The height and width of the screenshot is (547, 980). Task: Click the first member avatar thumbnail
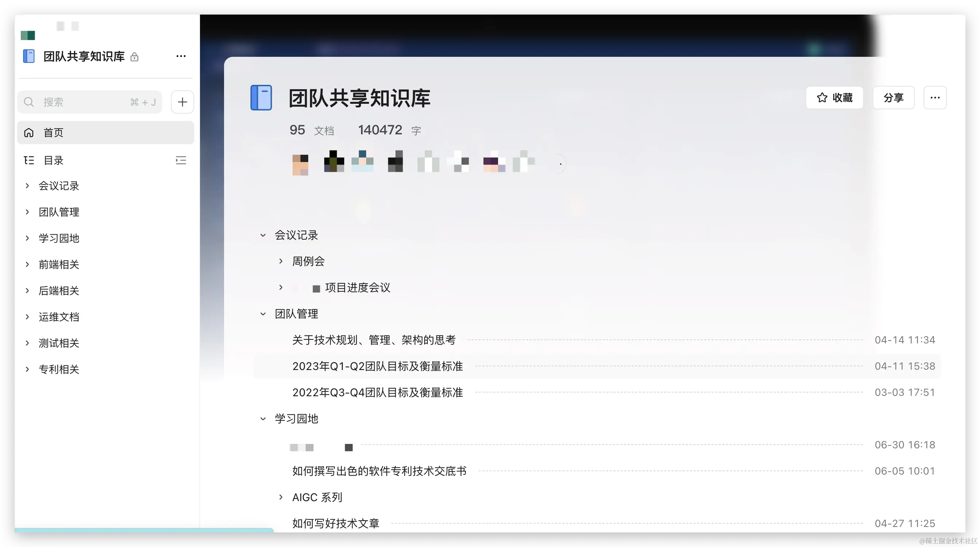301,164
